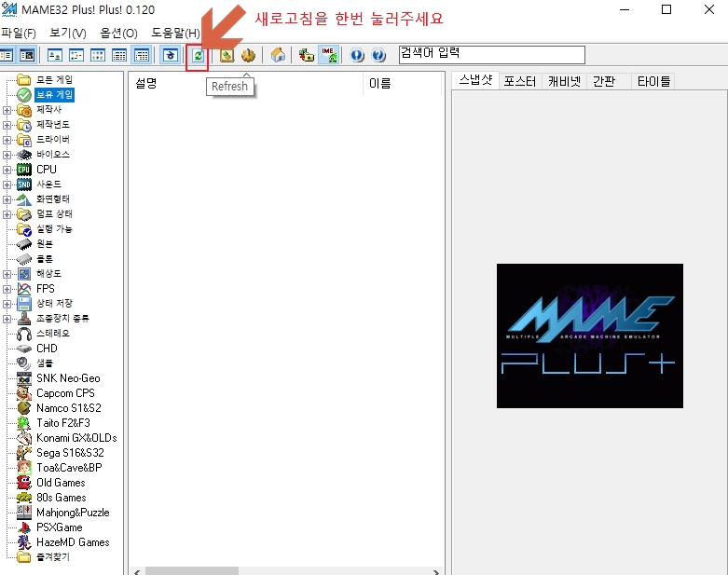Click the house toolbar icon
The image size is (728, 575).
pyautogui.click(x=278, y=56)
